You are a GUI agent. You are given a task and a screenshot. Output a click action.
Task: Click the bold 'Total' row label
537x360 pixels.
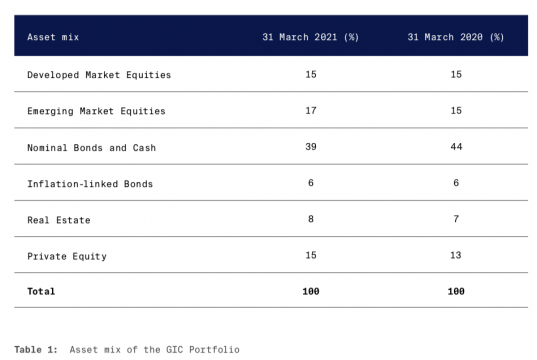tap(41, 291)
